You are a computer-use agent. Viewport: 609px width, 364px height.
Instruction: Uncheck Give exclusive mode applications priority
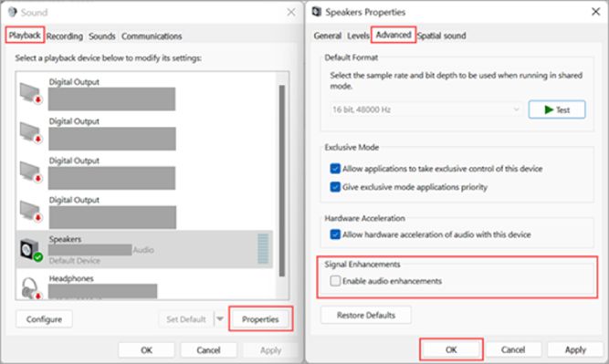pos(335,187)
